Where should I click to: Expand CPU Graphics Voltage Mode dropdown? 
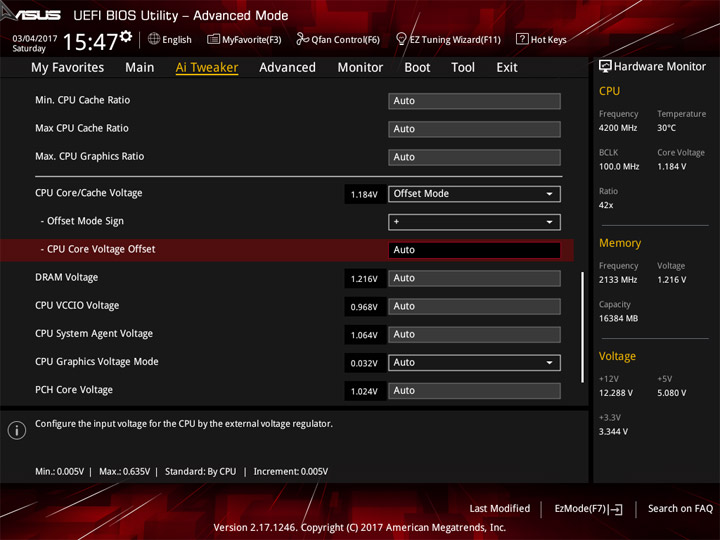pyautogui.click(x=474, y=363)
